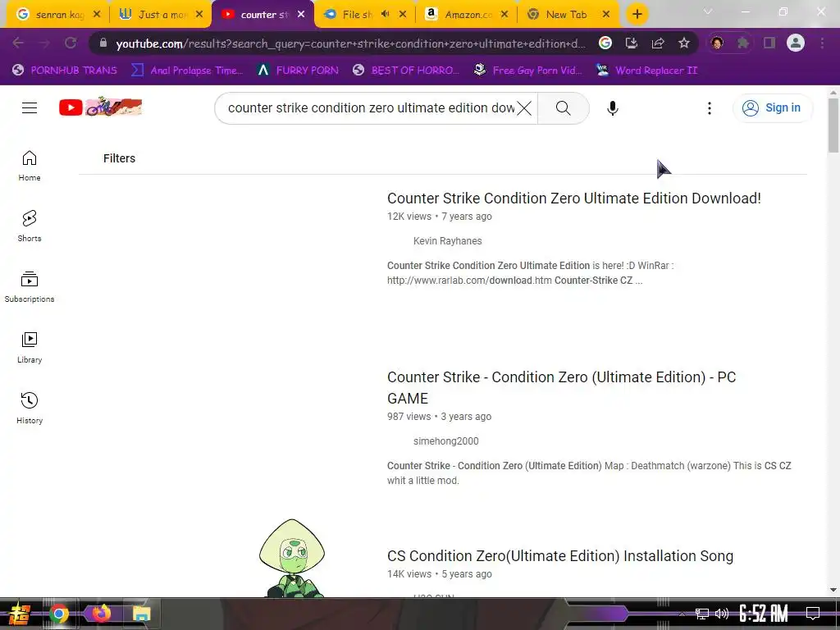This screenshot has height=630, width=840.
Task: Mute audio on the File sh tab
Action: coord(386,14)
